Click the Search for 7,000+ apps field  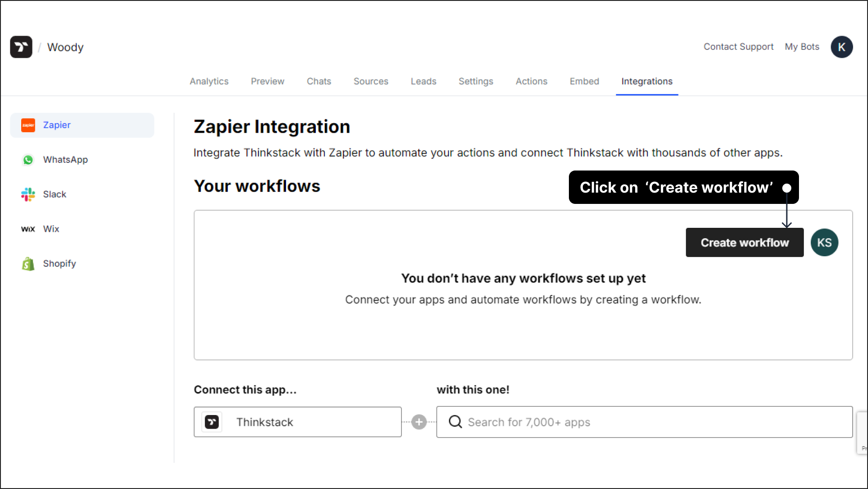[644, 422]
